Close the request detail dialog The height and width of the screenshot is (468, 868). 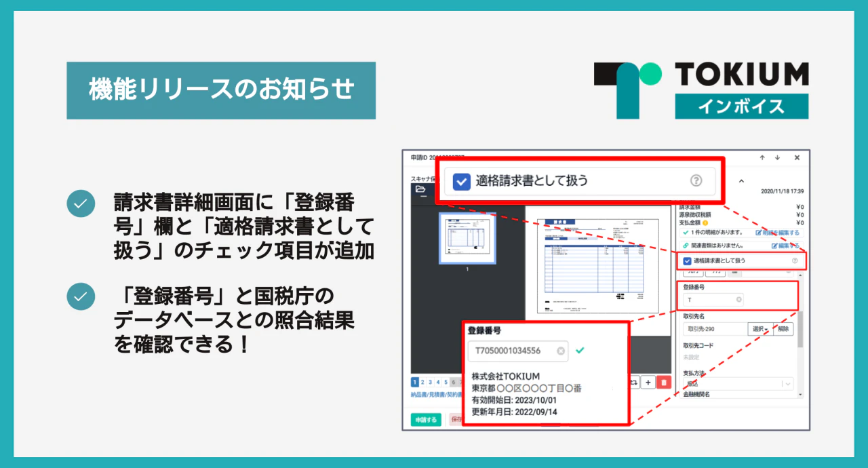pyautogui.click(x=797, y=157)
